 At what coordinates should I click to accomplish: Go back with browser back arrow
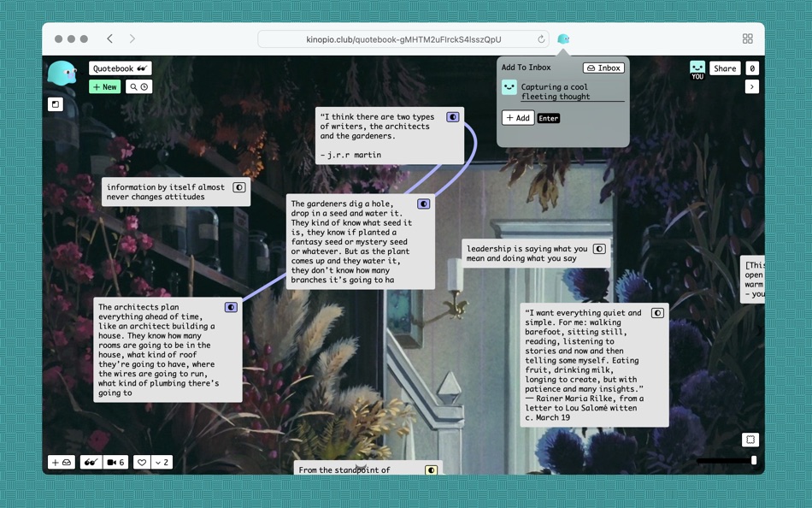pos(109,38)
